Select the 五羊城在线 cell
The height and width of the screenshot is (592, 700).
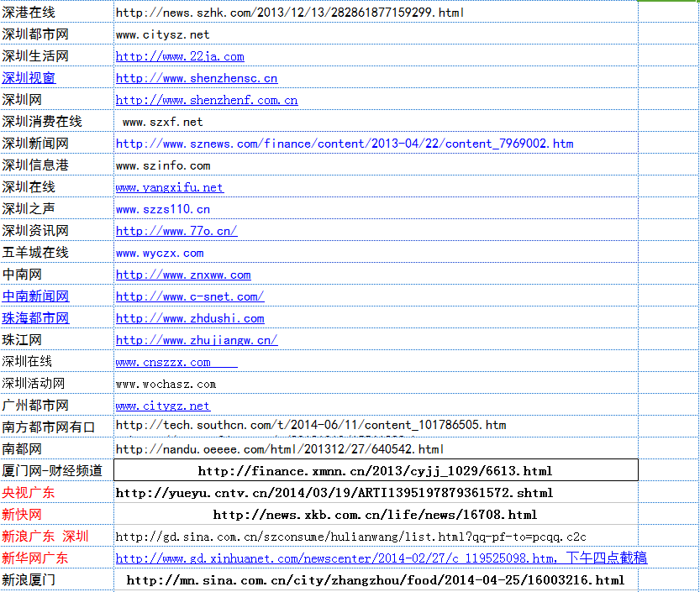point(57,253)
